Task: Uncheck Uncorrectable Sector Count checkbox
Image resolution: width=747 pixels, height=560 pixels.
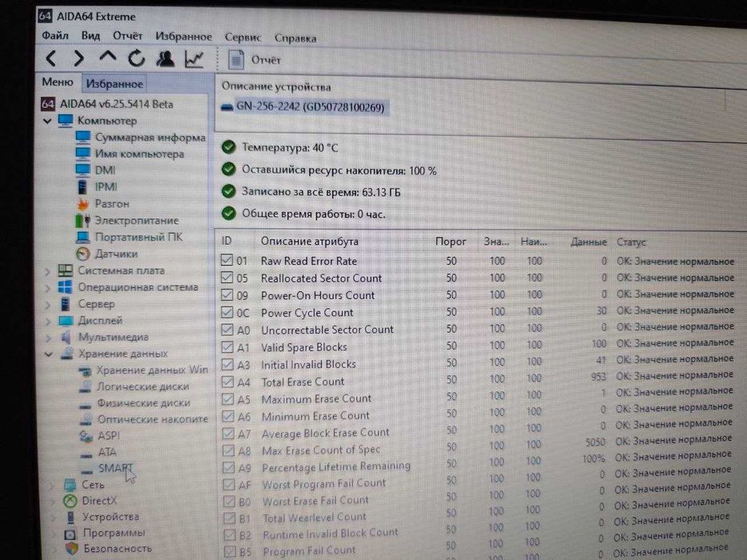Action: 227,330
